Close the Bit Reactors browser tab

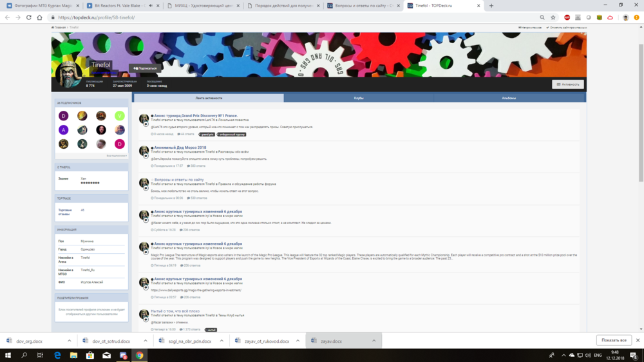[x=158, y=6]
